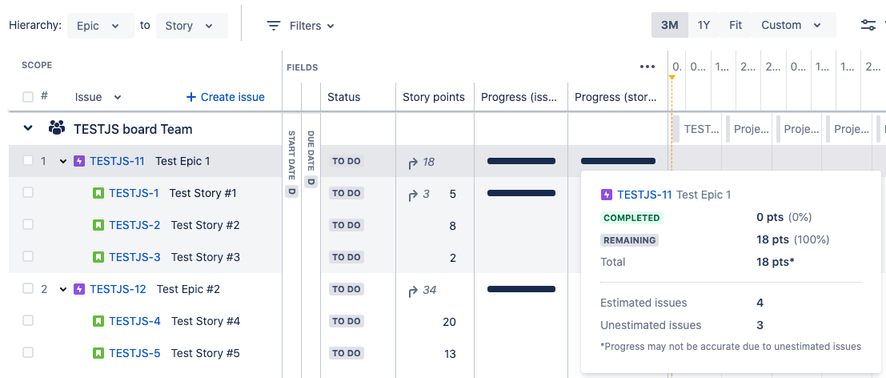Open the view settings sliders icon
The width and height of the screenshot is (886, 378).
pos(868,25)
